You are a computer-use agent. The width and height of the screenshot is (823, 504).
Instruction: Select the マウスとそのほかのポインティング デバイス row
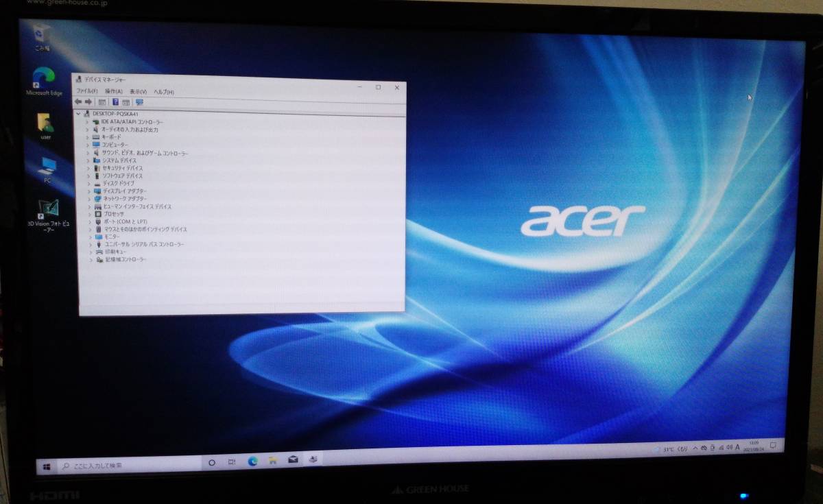[140, 229]
